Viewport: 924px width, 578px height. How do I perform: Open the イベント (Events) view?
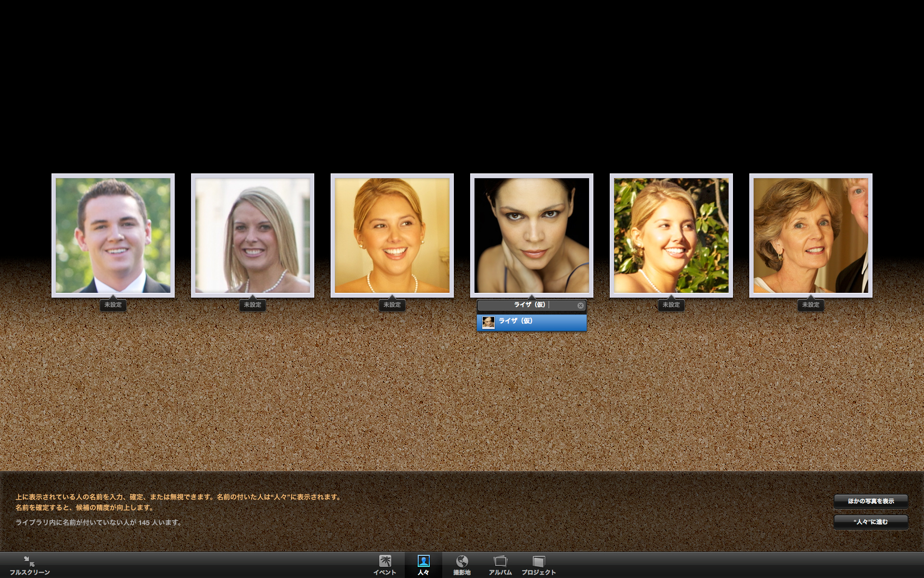385,565
